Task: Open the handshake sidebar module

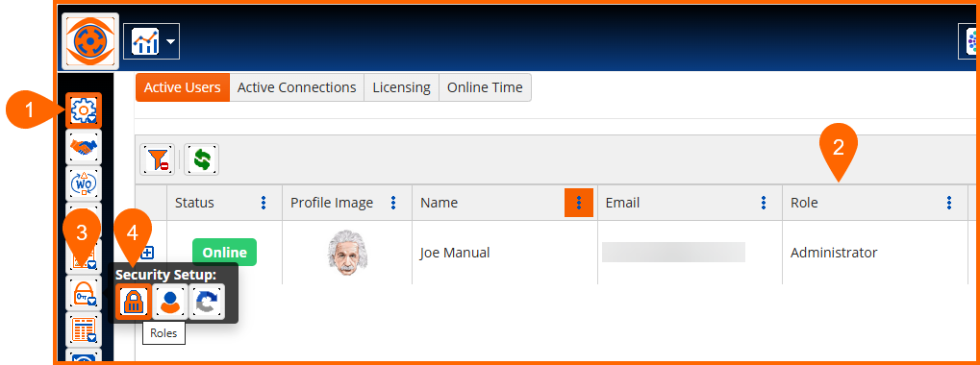Action: coord(83,147)
